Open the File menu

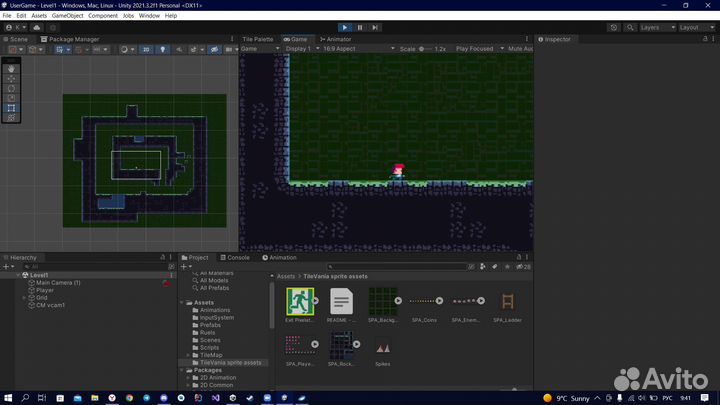7,16
